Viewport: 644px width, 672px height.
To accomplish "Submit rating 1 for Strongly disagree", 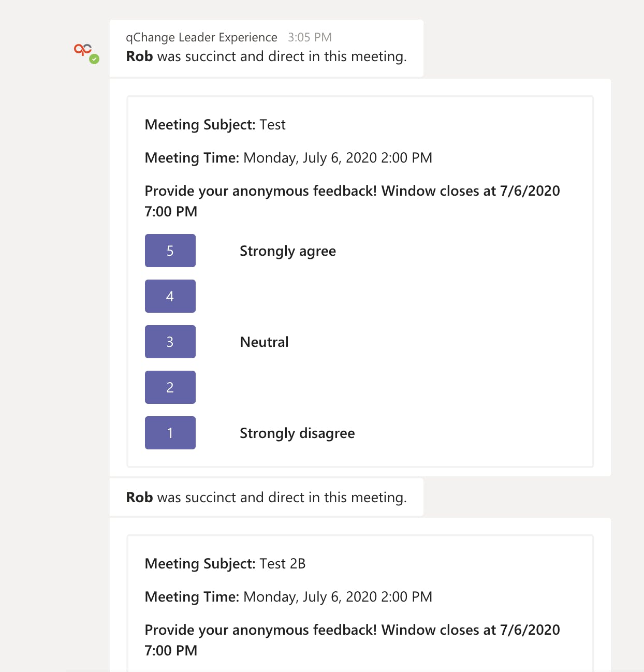I will click(170, 433).
